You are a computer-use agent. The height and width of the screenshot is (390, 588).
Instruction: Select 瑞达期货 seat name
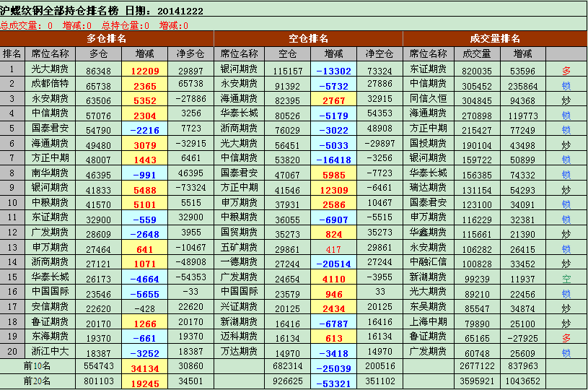[428, 188]
